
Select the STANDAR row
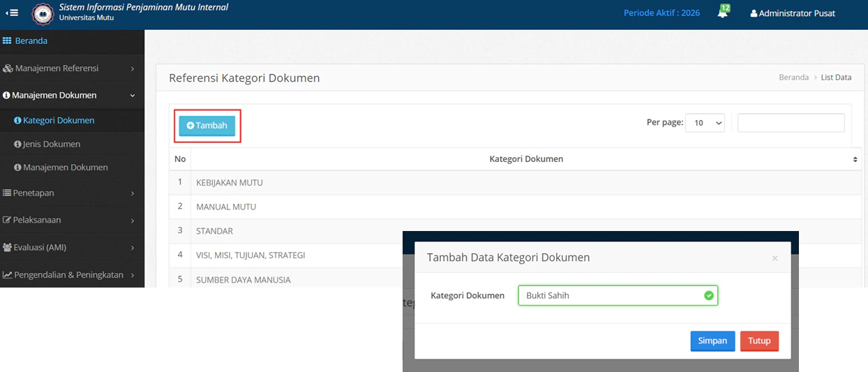pos(515,231)
